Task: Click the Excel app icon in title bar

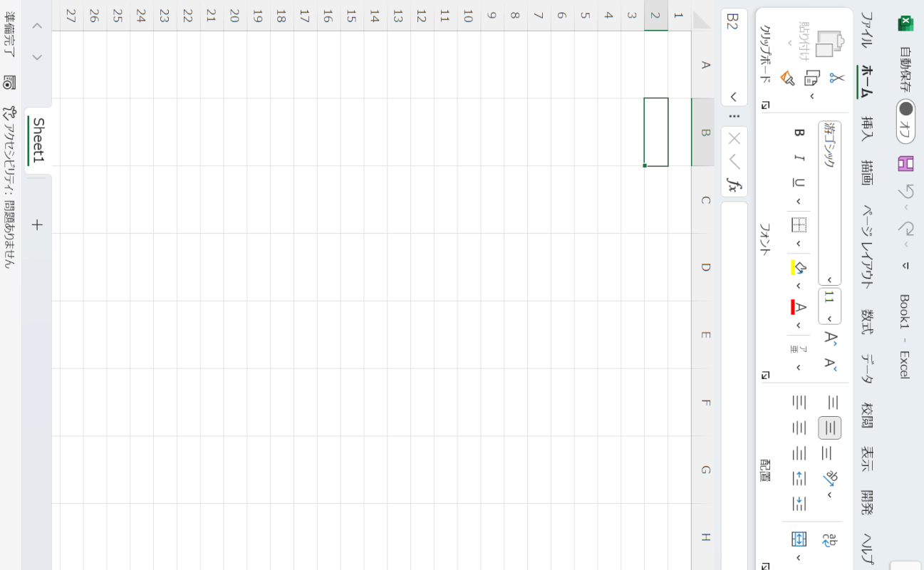Action: [x=905, y=24]
